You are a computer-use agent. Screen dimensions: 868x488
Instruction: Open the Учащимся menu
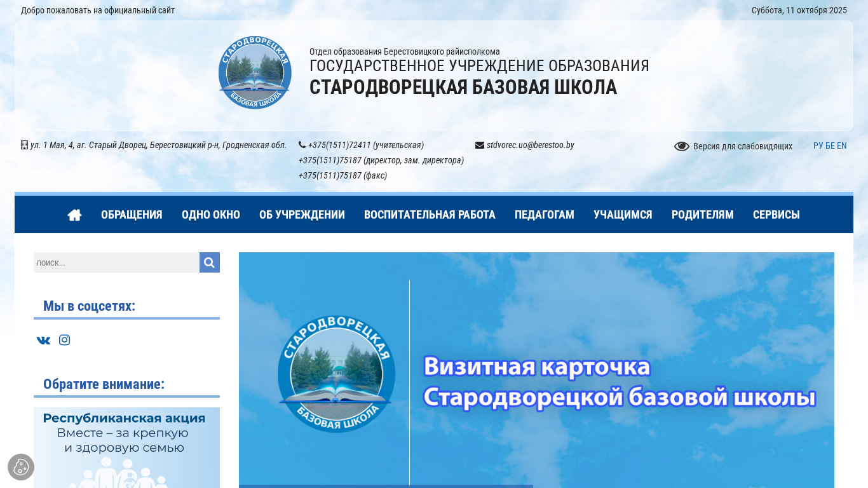(x=623, y=215)
